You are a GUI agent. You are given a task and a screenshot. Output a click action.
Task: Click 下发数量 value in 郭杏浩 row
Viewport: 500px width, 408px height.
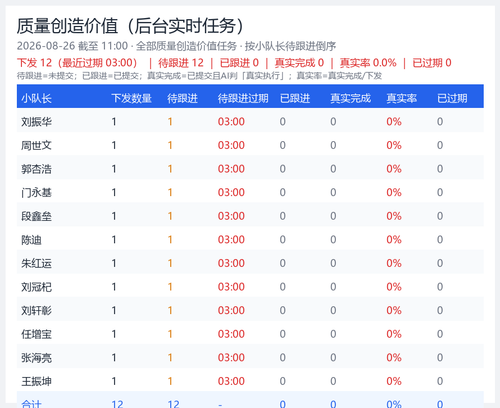click(x=114, y=169)
